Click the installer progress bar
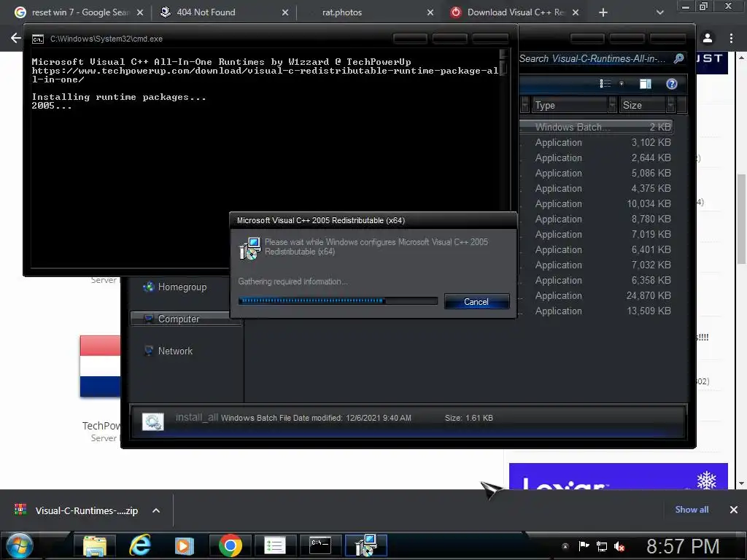Image resolution: width=747 pixels, height=560 pixels. [338, 300]
